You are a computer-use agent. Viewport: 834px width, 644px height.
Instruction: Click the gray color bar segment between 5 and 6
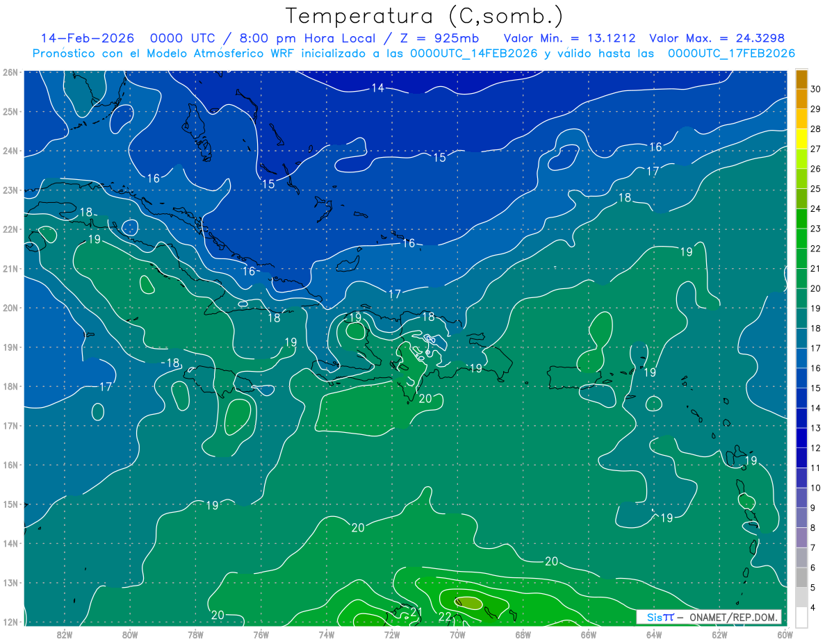[x=801, y=578]
